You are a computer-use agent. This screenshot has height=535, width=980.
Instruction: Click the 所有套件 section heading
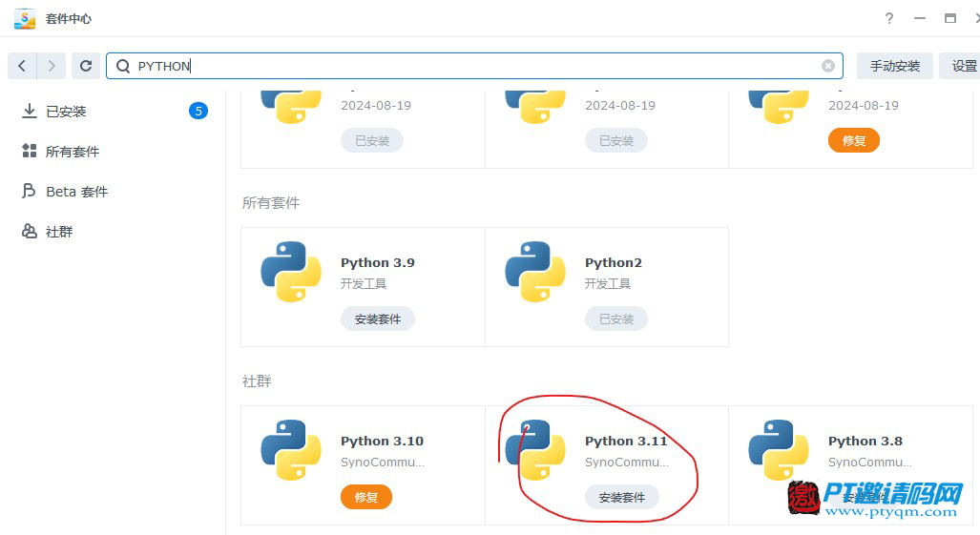271,203
